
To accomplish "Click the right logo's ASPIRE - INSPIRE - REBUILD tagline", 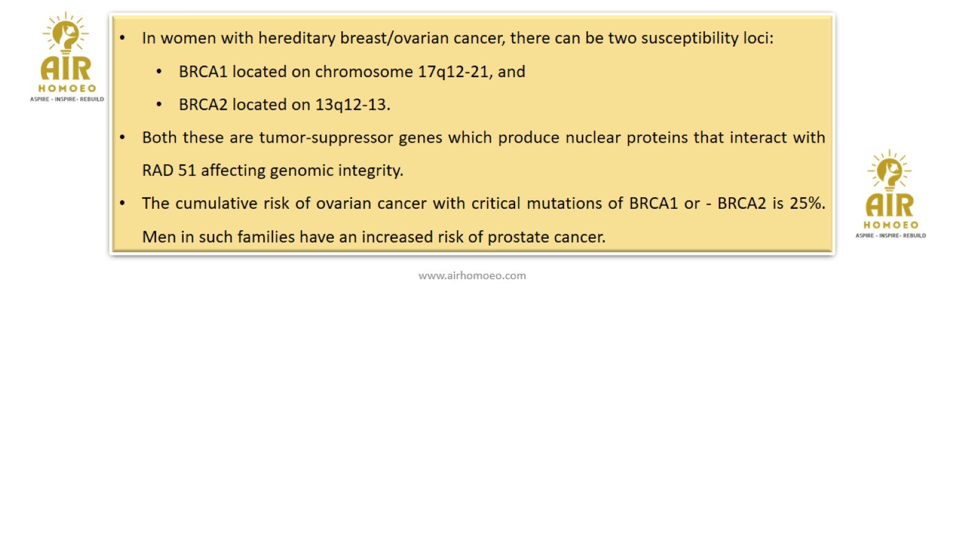I will [x=891, y=236].
